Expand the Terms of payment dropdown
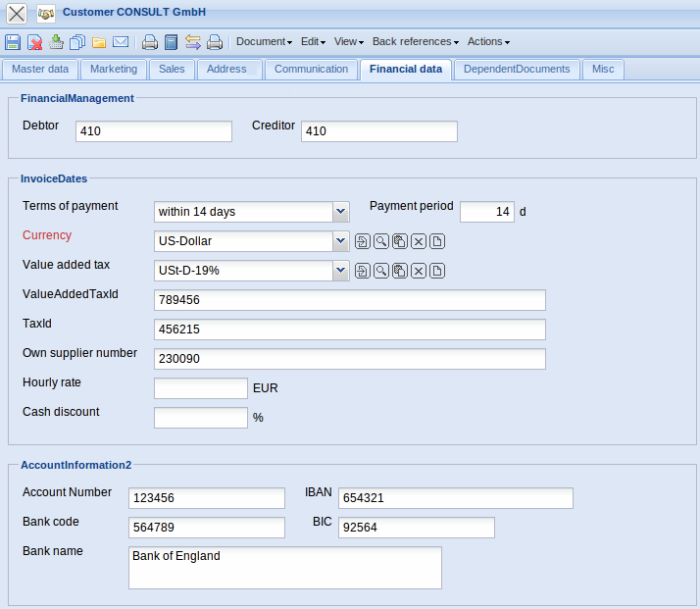Image resolution: width=700 pixels, height=609 pixels. pos(341,212)
